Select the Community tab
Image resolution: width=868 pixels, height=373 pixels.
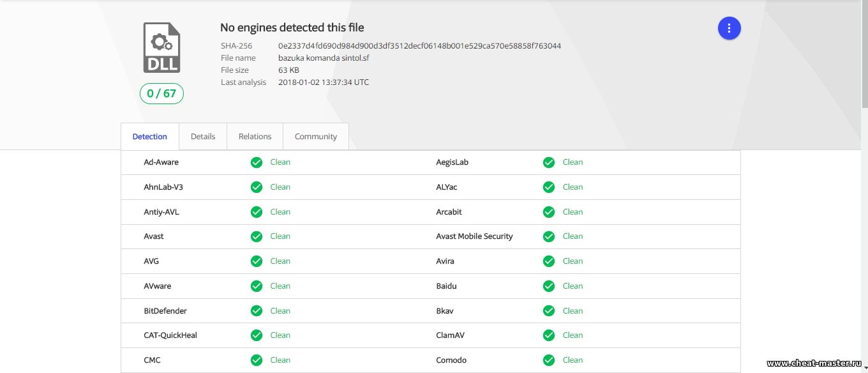[x=315, y=137]
